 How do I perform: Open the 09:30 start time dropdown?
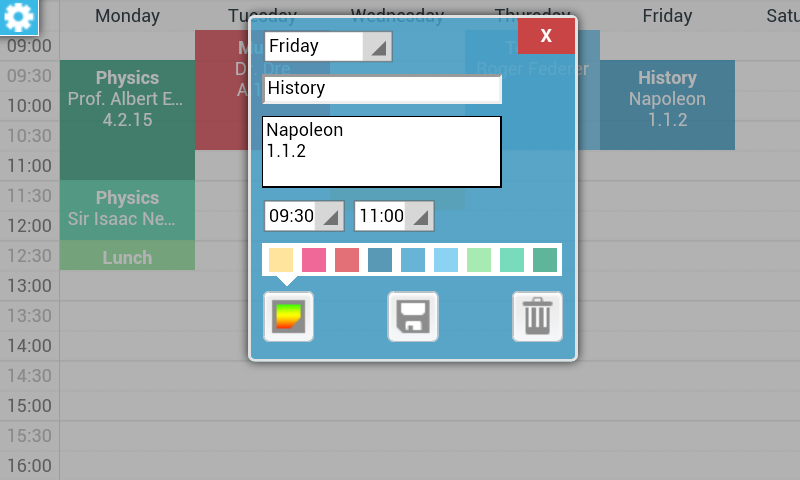point(304,216)
